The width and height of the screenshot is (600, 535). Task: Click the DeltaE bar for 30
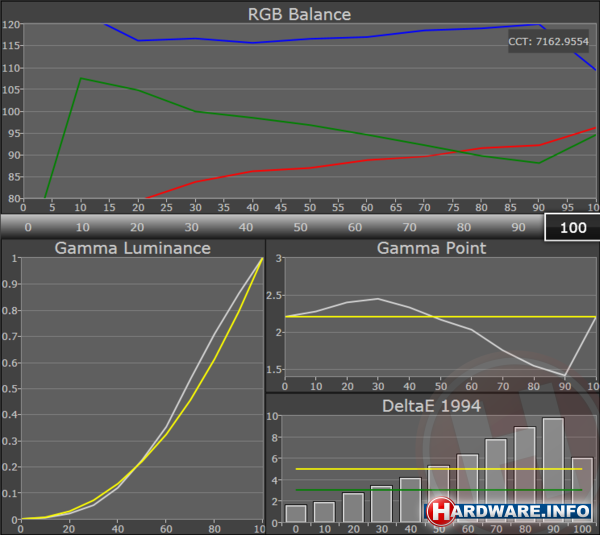[382, 504]
